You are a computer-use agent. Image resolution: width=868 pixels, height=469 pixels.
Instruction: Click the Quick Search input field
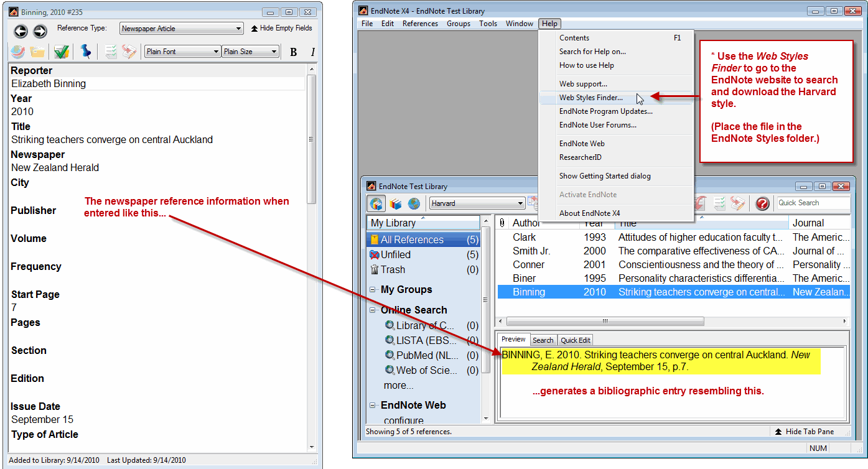(813, 203)
